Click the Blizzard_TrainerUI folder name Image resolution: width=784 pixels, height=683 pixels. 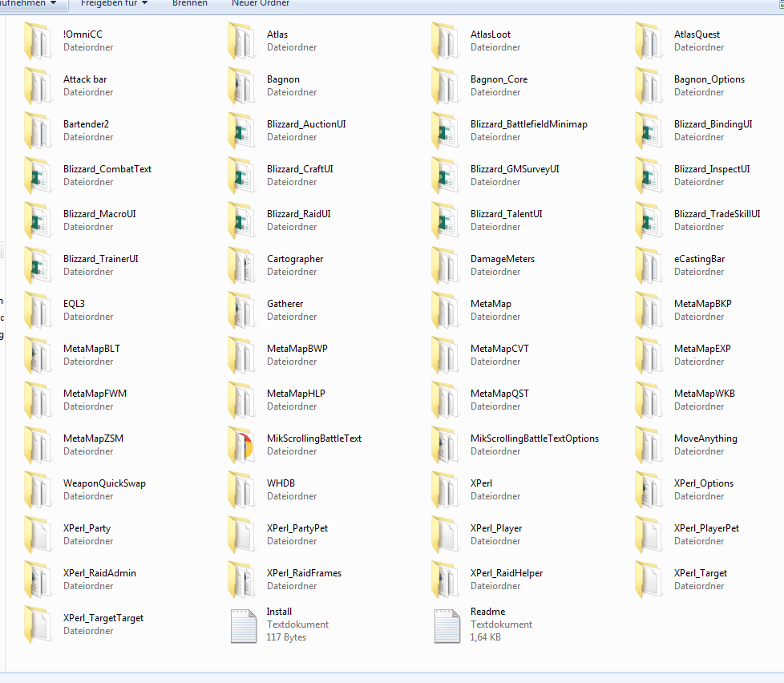100,259
